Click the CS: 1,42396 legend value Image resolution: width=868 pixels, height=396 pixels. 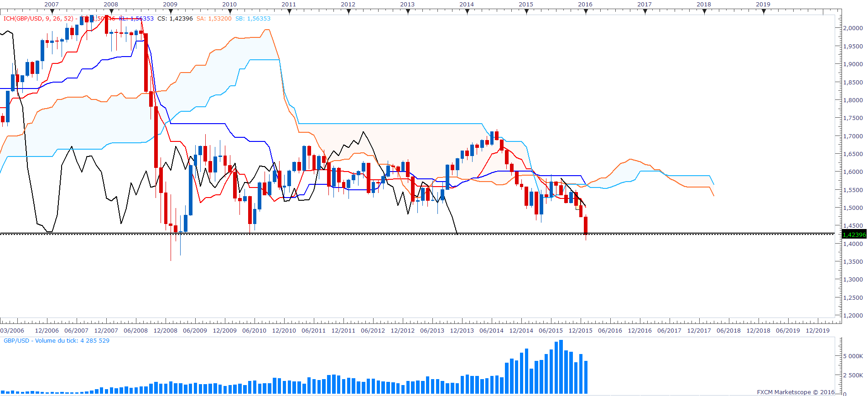click(x=175, y=19)
